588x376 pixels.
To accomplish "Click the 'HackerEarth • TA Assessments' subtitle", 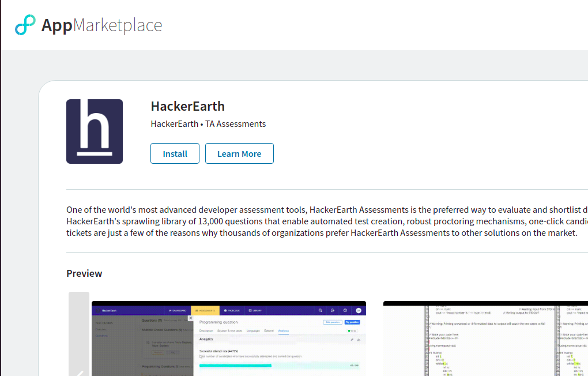I will click(208, 124).
